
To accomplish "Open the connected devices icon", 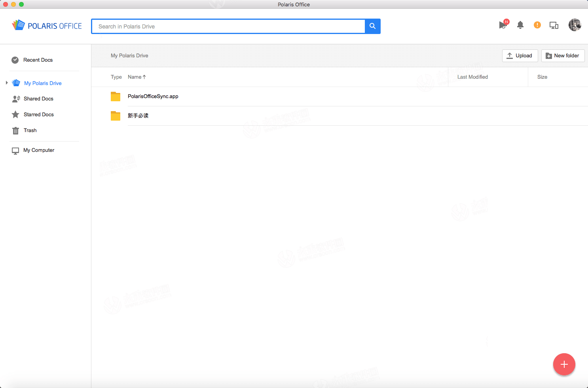I will 554,25.
